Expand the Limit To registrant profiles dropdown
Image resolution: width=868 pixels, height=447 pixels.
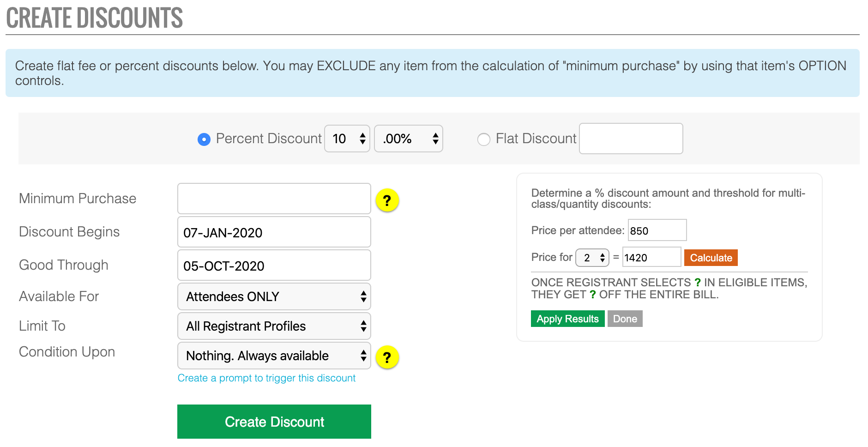click(274, 326)
